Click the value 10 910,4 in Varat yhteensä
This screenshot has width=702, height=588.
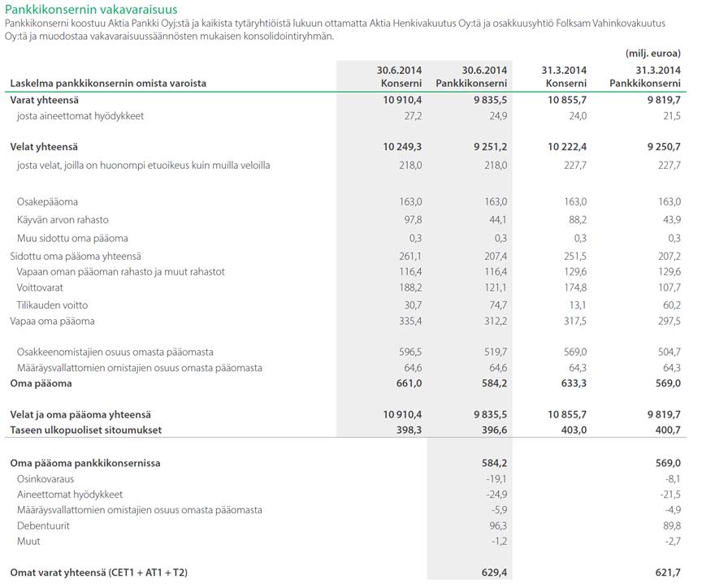pos(402,100)
